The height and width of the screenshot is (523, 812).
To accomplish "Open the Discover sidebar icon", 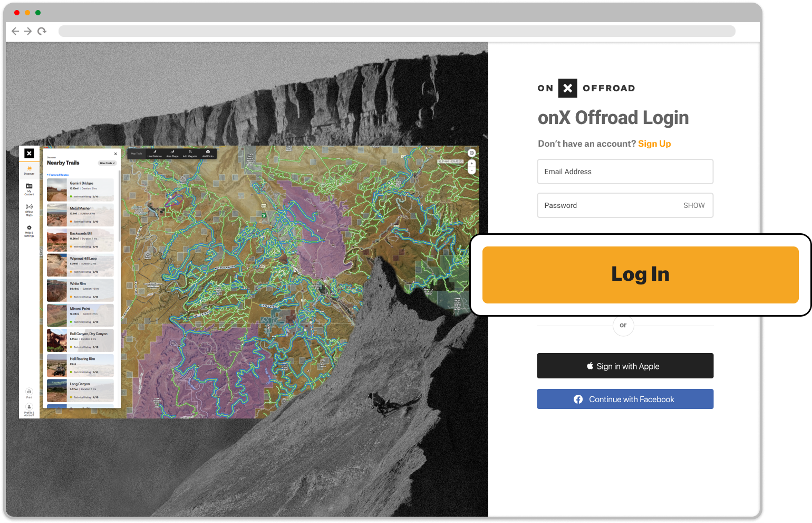I will pos(29,169).
